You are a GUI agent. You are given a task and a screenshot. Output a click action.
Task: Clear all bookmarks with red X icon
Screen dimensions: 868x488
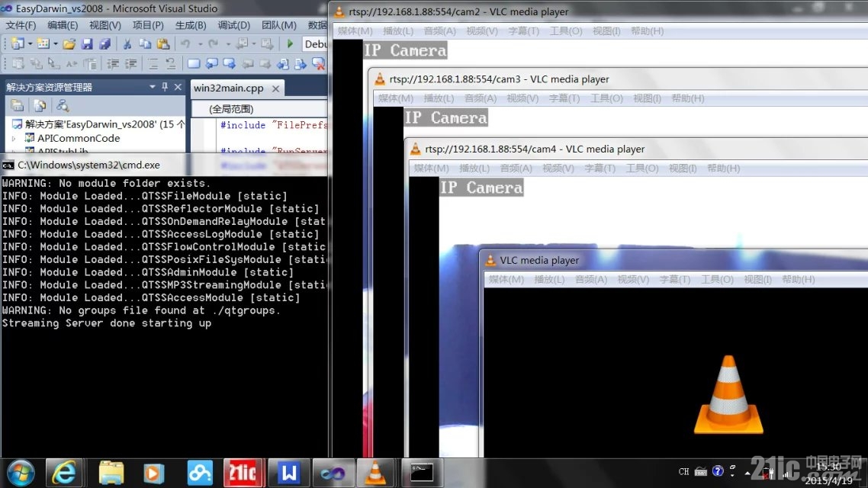pos(318,64)
